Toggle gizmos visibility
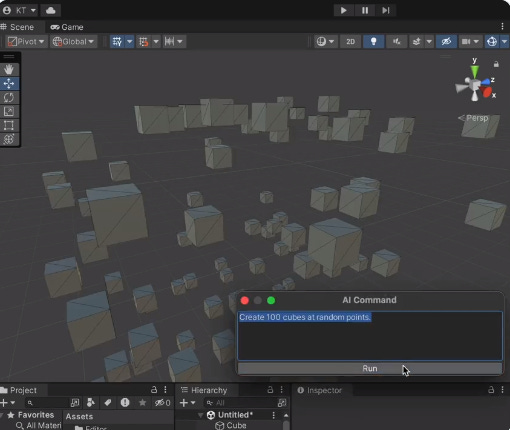510x430 pixels. [x=492, y=42]
